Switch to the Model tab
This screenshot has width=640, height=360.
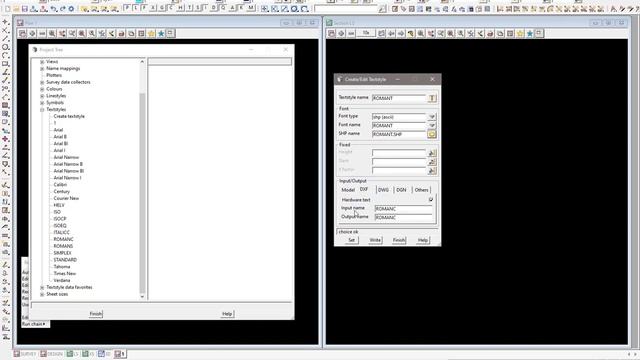(348, 190)
